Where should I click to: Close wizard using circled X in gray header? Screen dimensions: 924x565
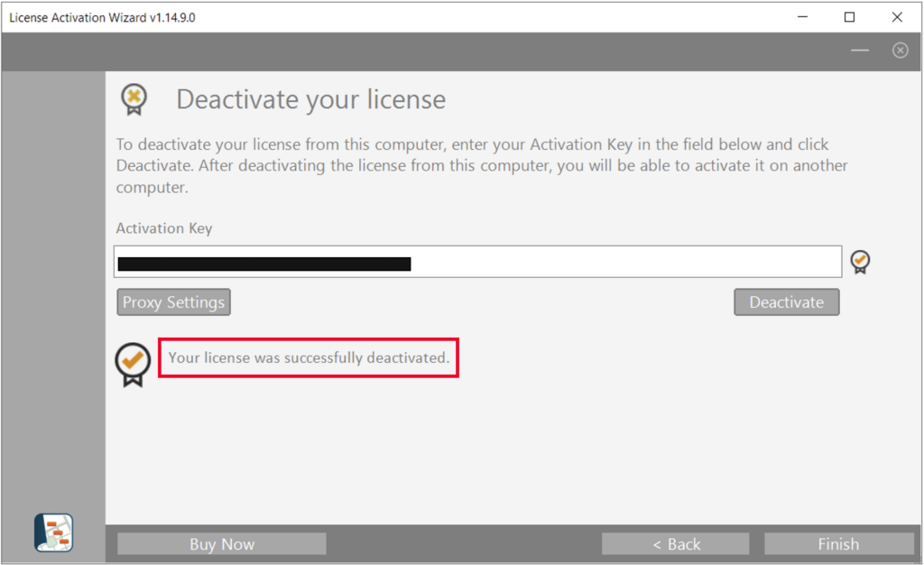tap(900, 51)
